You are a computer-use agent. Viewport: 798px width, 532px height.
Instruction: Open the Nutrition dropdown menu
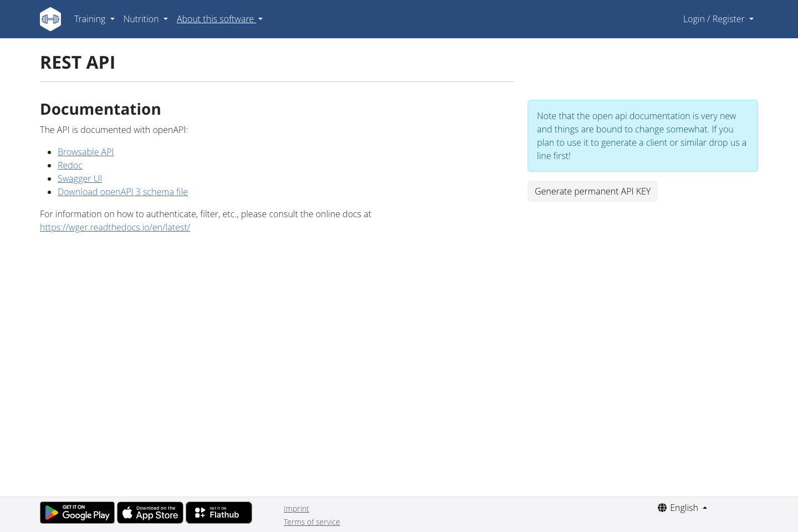[x=145, y=19]
